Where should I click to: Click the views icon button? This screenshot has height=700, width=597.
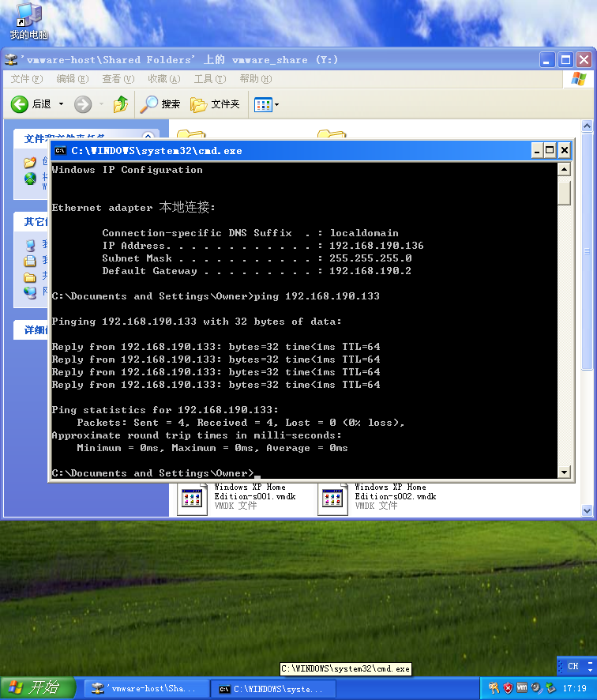point(263,105)
